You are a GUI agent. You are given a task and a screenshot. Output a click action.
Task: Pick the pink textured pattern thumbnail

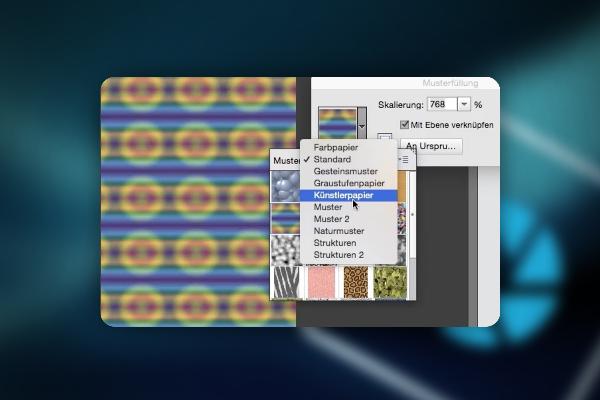[x=321, y=282]
